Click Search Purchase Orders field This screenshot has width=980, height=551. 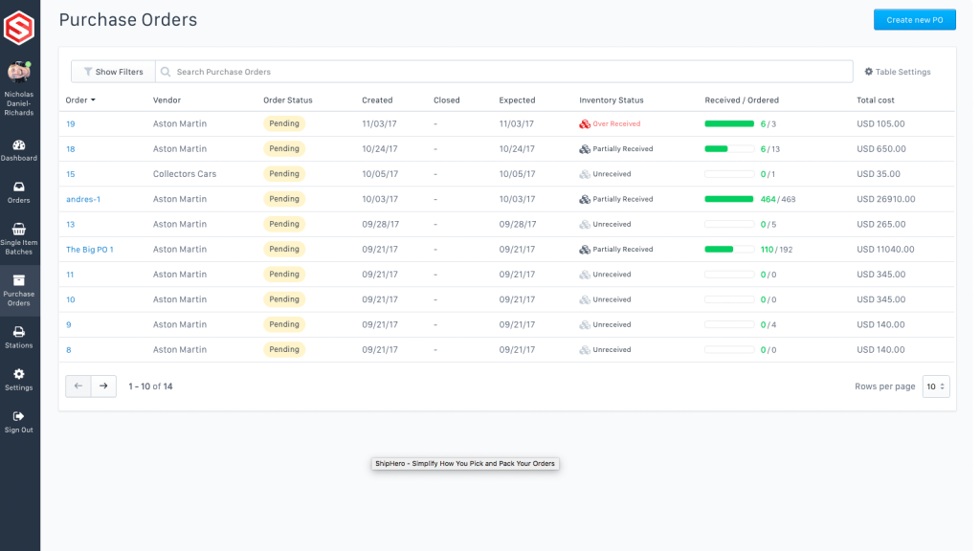point(507,72)
